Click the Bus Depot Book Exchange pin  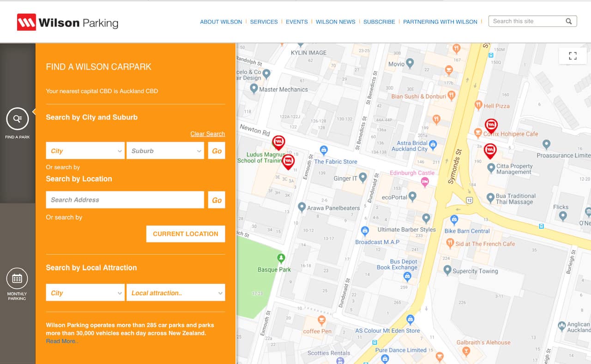tap(407, 277)
